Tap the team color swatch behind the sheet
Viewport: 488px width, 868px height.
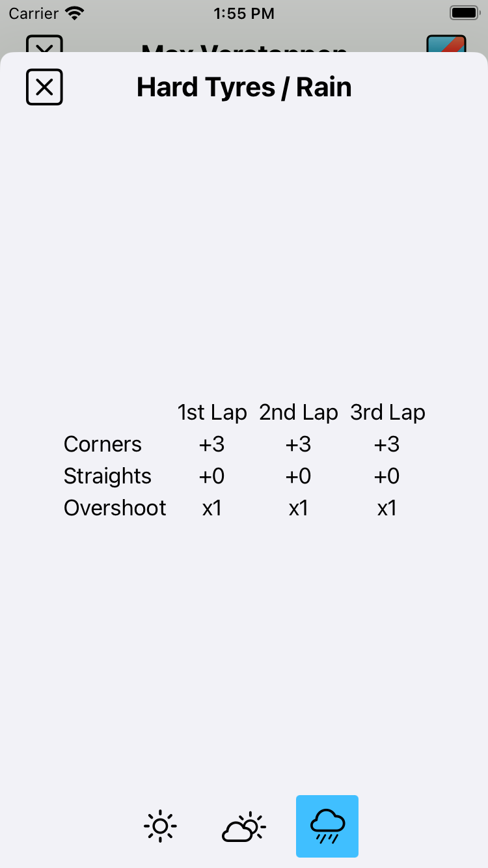tap(446, 44)
